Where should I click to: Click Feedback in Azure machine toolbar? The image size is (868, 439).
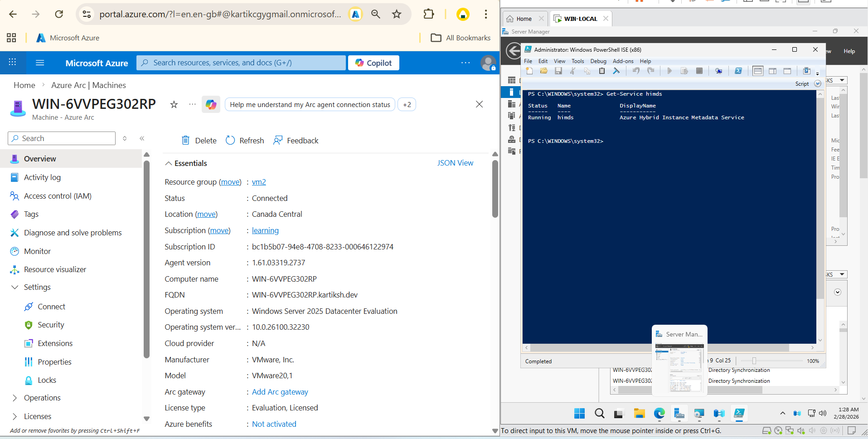296,141
